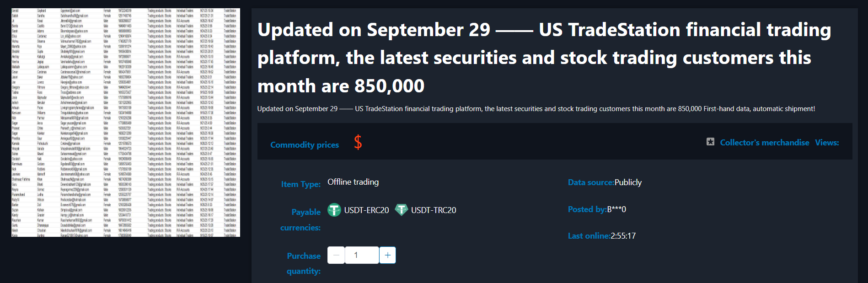Screen dimensions: 868x283
Task: Open the Collector's merchandise link
Action: pos(764,143)
